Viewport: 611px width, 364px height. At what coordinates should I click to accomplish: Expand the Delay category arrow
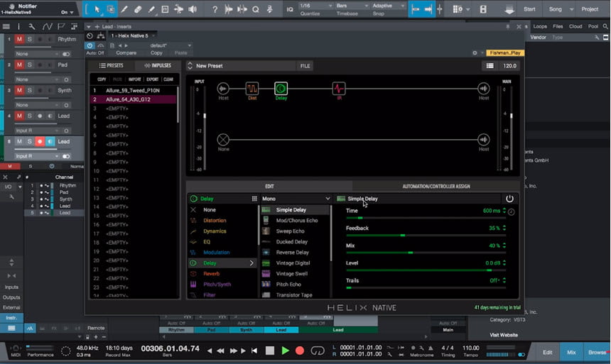tap(252, 263)
